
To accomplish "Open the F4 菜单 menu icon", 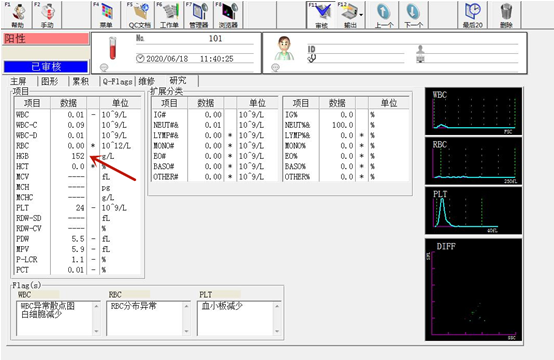I will [106, 15].
